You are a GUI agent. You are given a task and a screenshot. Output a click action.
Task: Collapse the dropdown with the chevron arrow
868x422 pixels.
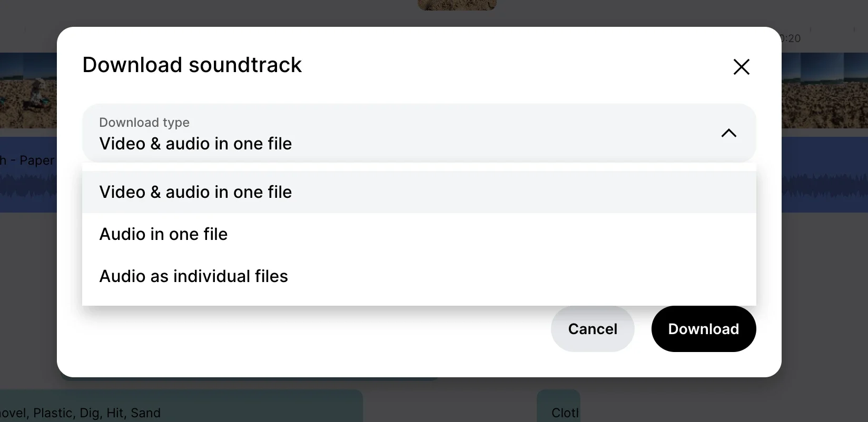[x=728, y=133]
